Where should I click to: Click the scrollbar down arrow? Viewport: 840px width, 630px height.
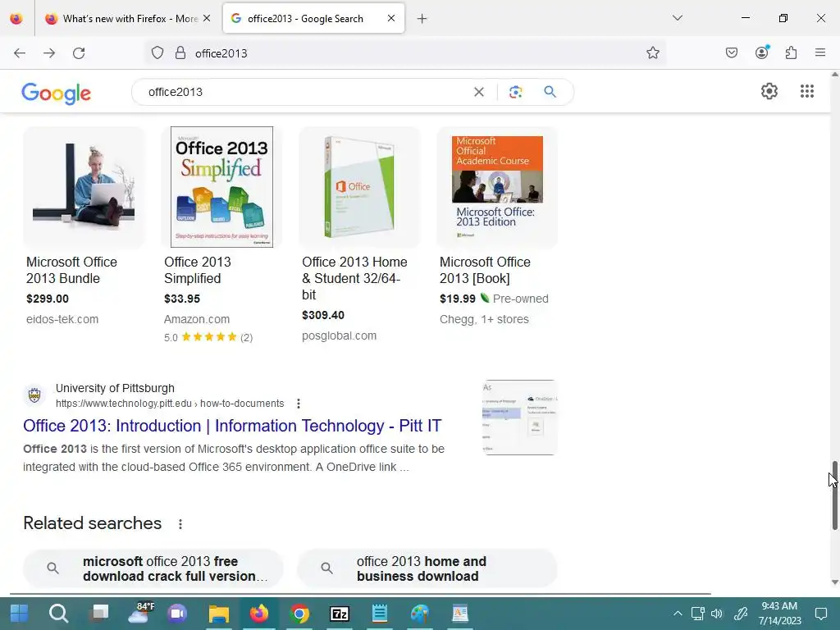coord(834,582)
